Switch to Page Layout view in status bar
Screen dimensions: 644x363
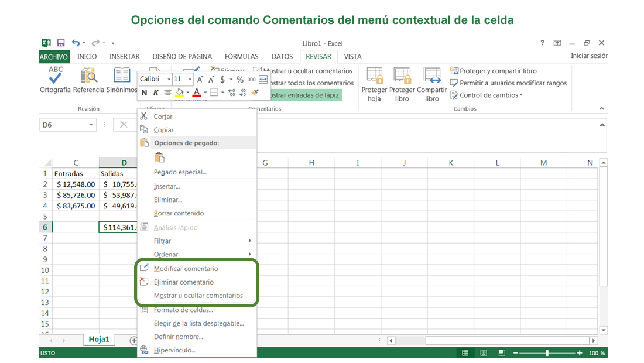click(484, 352)
